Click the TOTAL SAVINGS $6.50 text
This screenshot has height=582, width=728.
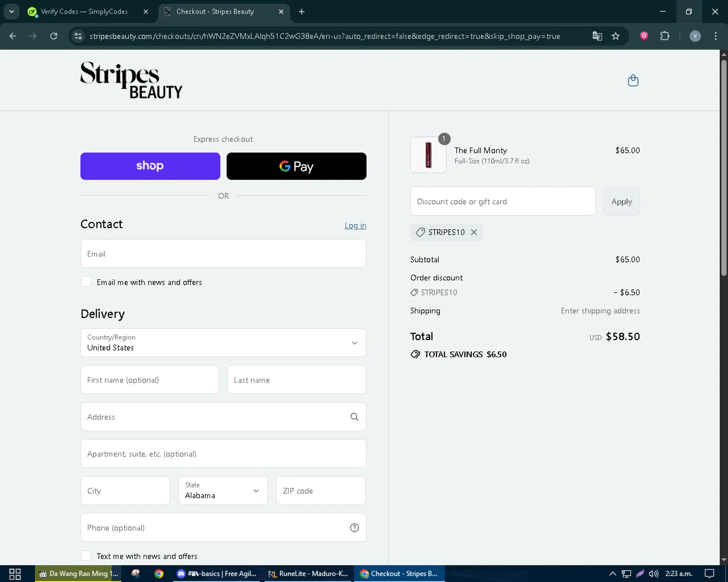click(x=465, y=355)
